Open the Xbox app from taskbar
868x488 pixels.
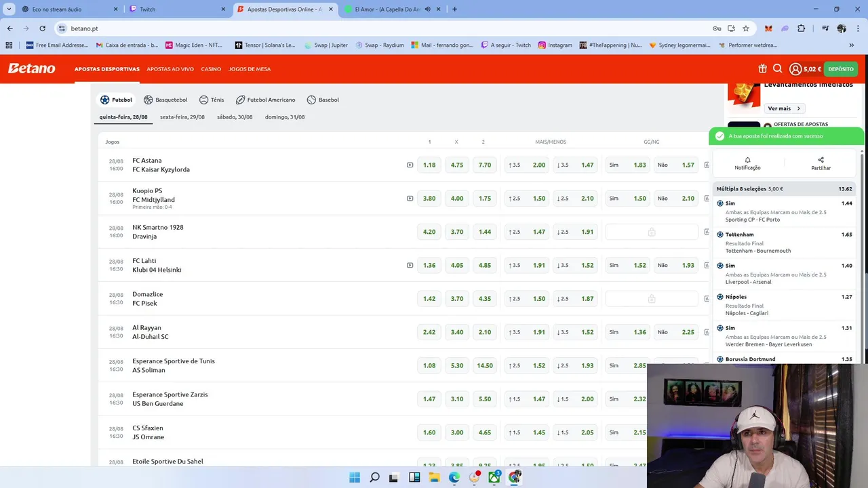(x=494, y=477)
